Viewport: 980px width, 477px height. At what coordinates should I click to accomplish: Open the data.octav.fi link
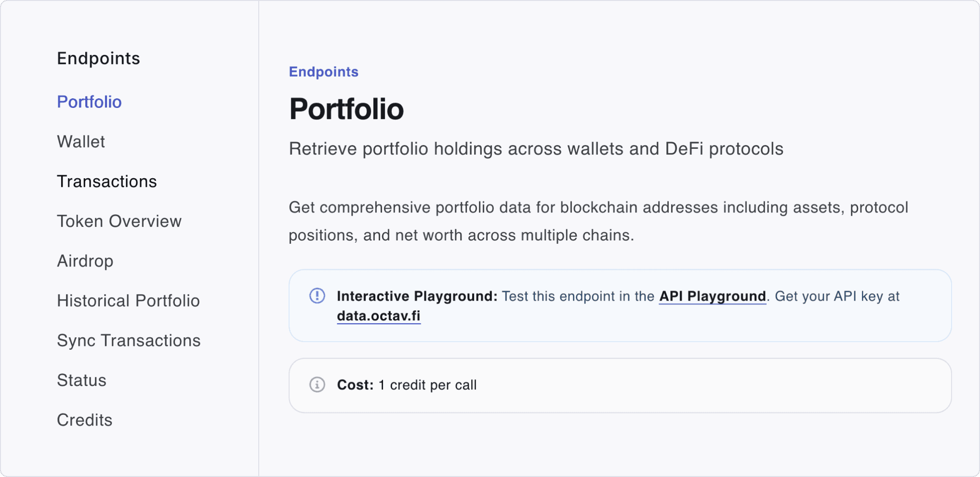click(378, 316)
